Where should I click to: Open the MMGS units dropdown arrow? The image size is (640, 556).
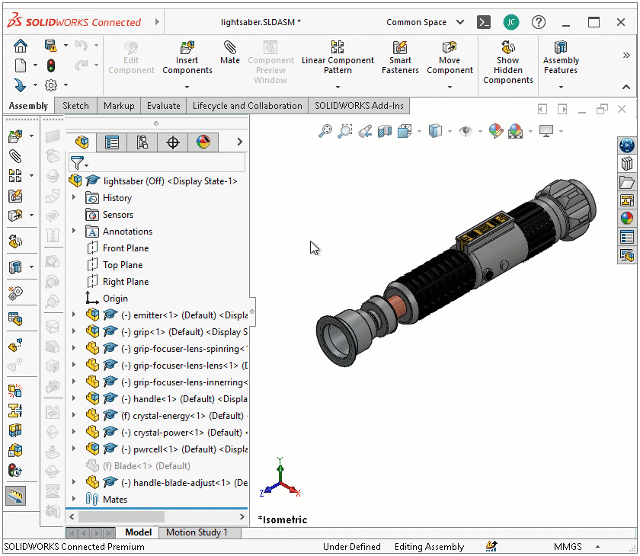coord(598,546)
